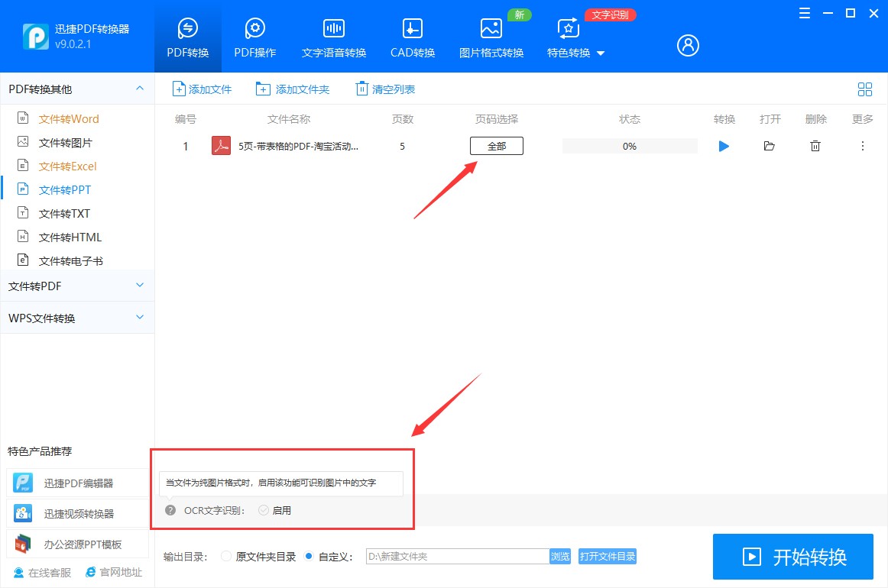
Task: Open the user account icon
Action: tap(687, 45)
